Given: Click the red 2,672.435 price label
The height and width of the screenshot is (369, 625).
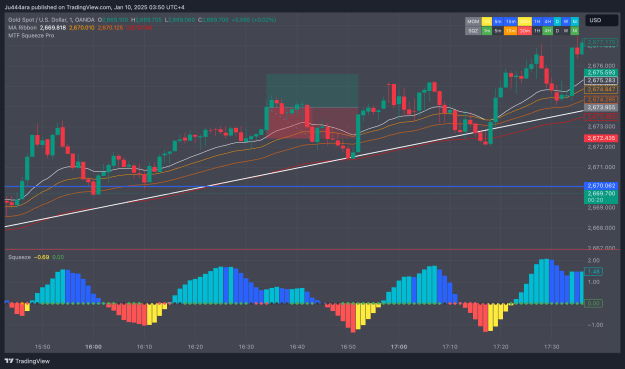Looking at the screenshot, I should [601, 138].
